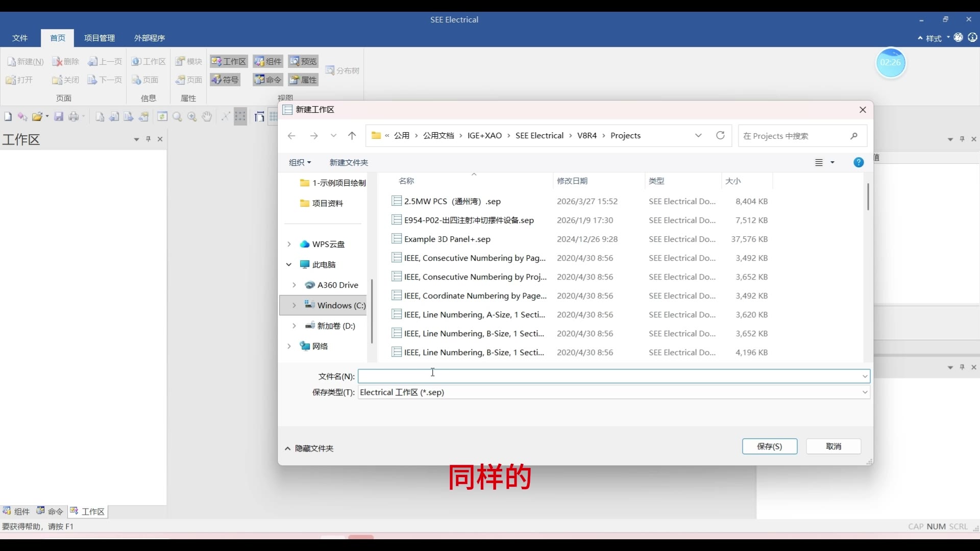The height and width of the screenshot is (551, 980).
Task: Click the file list vertical scrollbar
Action: tap(868, 196)
